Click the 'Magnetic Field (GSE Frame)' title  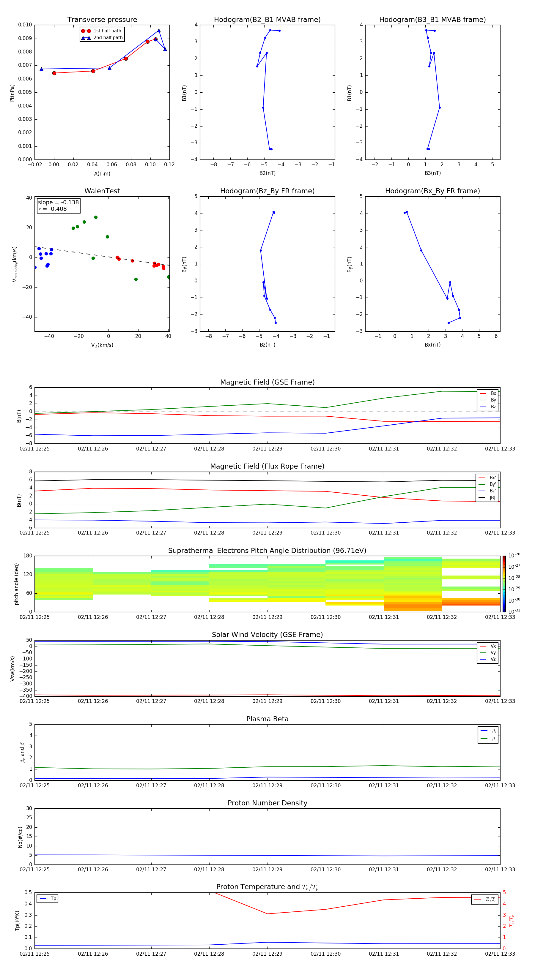pyautogui.click(x=267, y=382)
